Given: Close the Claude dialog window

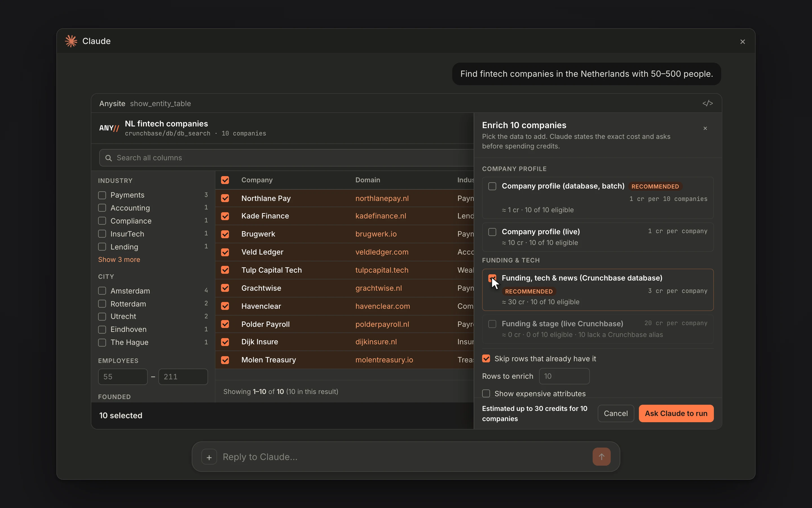Looking at the screenshot, I should click(743, 42).
